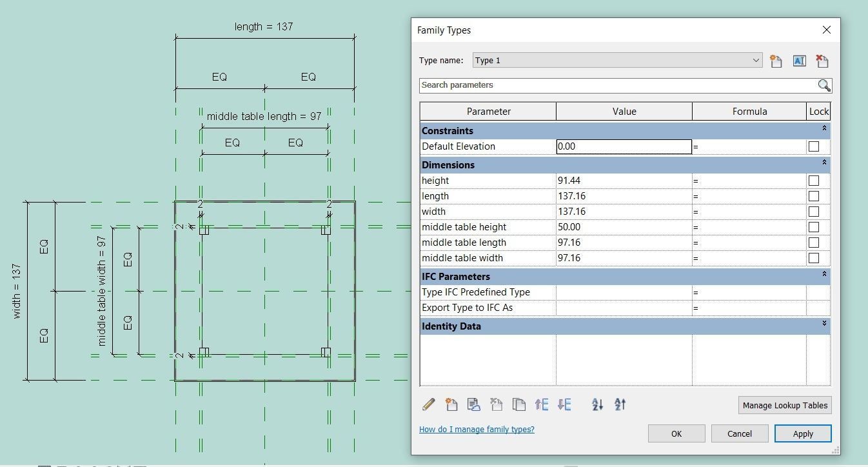Expand the Identity Data group

pos(824,324)
